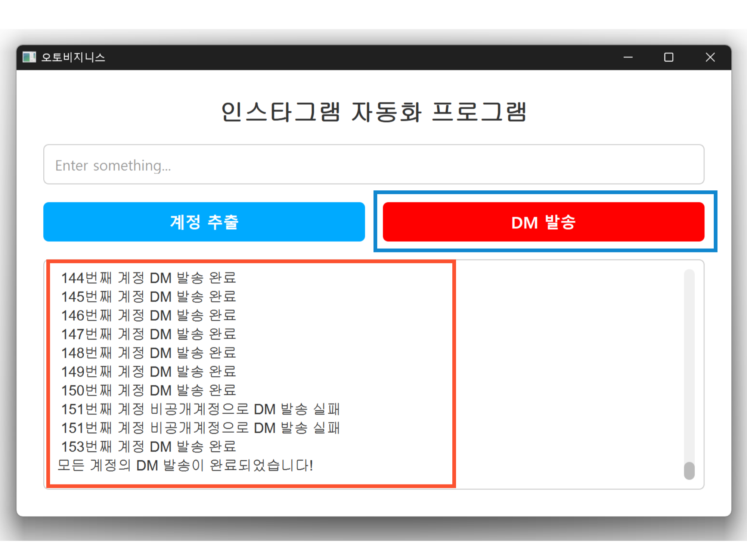Select log line '149번째 계정 DM 발송 완료'

(x=149, y=371)
